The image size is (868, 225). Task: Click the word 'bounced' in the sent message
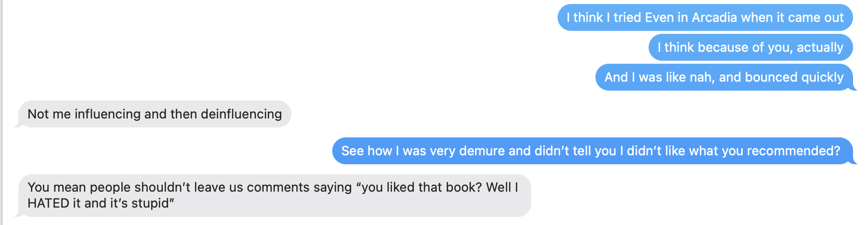(x=771, y=77)
